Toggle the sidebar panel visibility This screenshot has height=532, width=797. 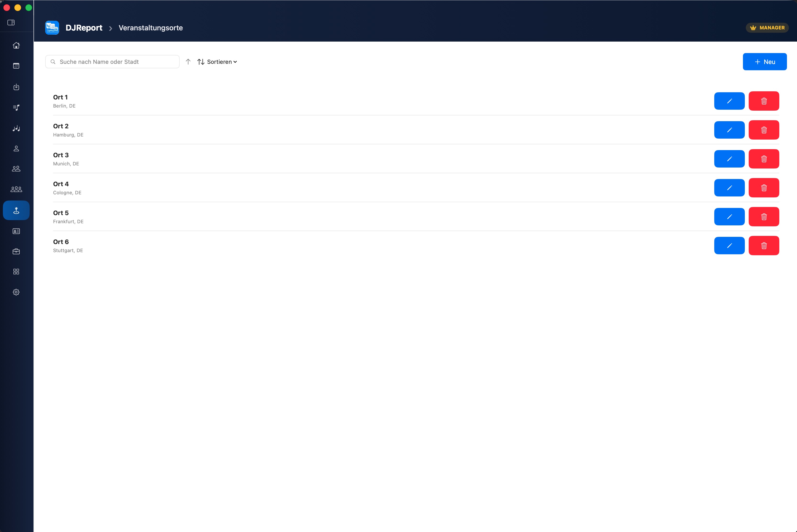point(11,22)
